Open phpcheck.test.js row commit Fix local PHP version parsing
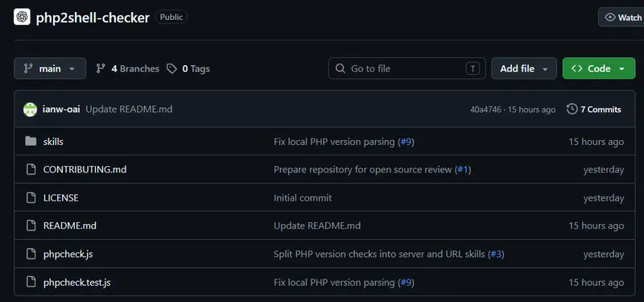Viewport: 644px width, 302px height. 334,283
